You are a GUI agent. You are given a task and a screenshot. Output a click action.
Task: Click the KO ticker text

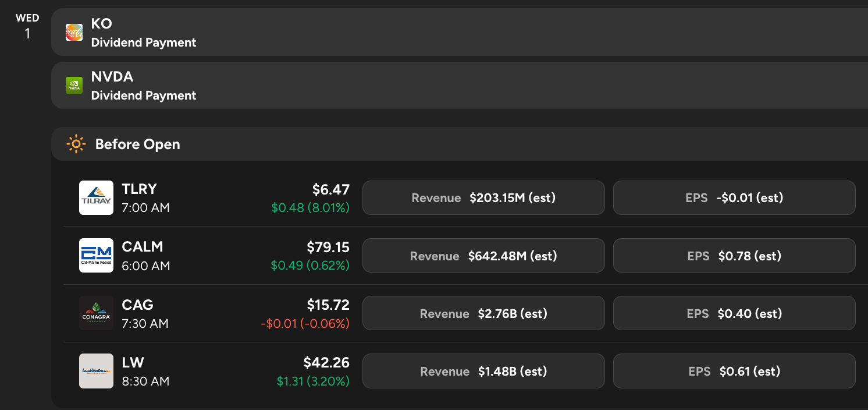pyautogui.click(x=102, y=24)
